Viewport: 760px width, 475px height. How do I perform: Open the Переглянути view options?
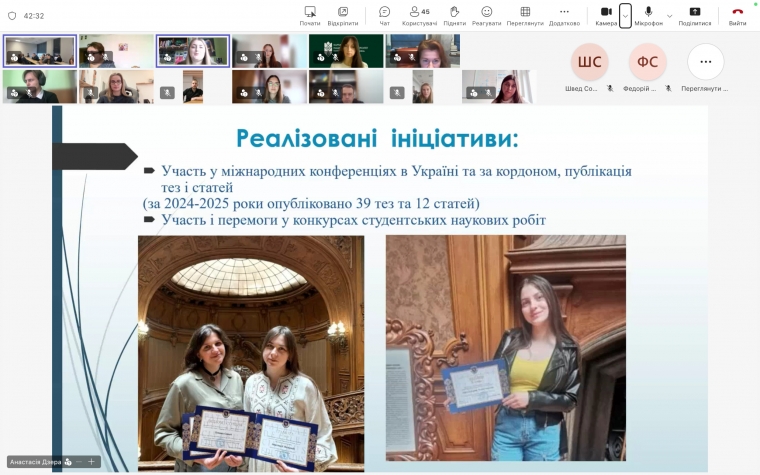click(525, 15)
